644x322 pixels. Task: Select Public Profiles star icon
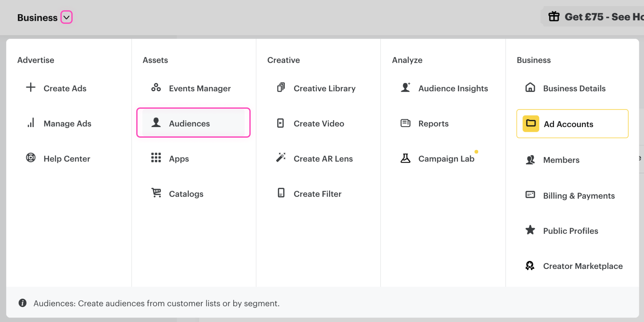(530, 230)
